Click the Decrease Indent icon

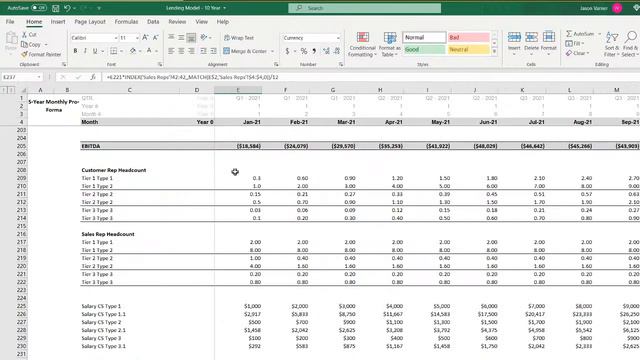click(203, 51)
